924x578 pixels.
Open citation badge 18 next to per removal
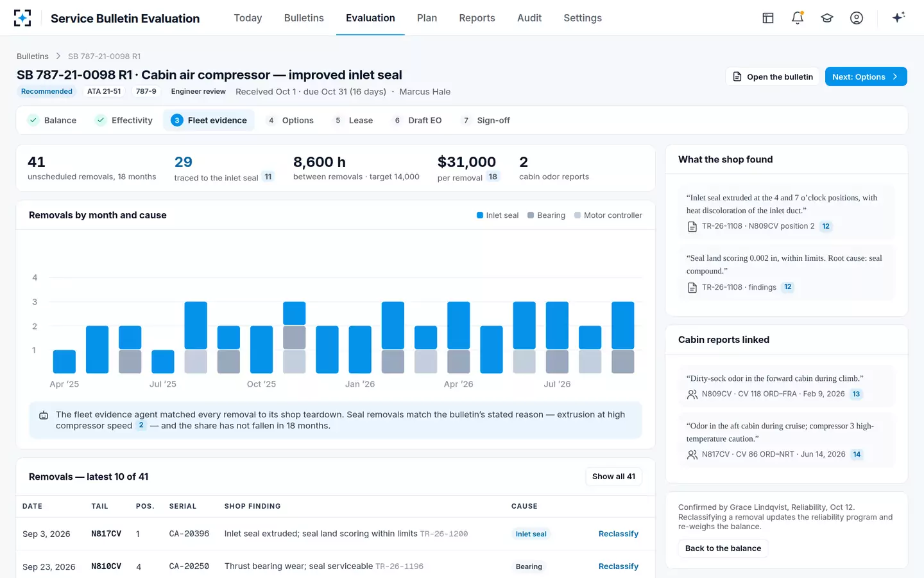point(493,177)
